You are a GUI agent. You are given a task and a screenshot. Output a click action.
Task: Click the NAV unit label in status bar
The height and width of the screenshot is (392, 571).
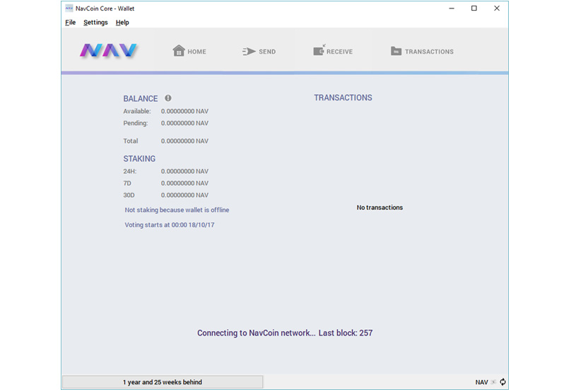click(x=481, y=382)
